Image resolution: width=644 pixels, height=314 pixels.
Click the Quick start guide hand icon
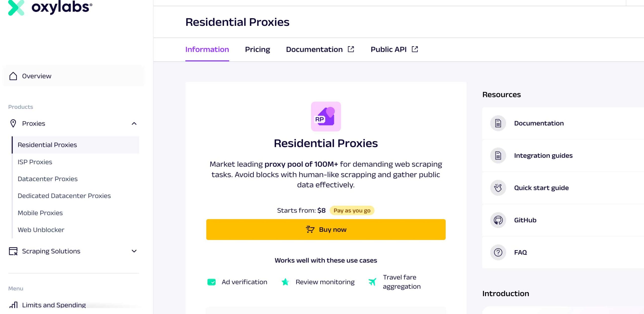click(x=498, y=188)
